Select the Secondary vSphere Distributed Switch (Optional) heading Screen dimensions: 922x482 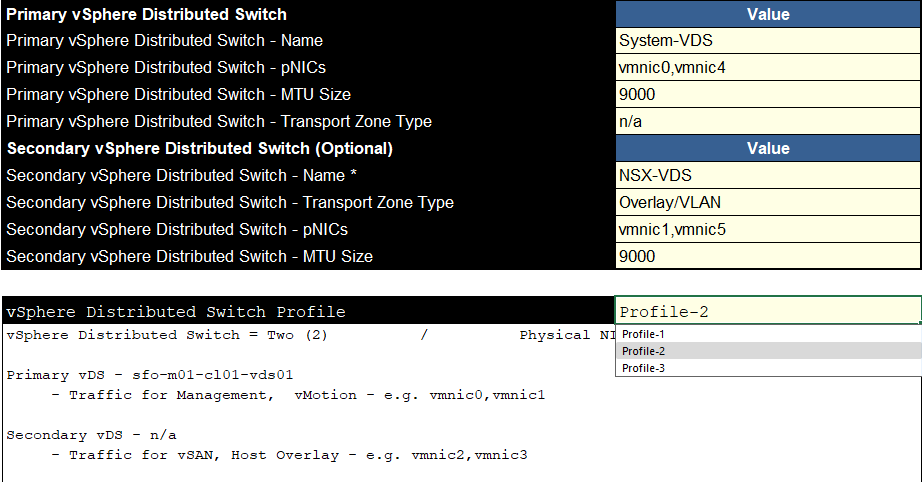point(199,148)
